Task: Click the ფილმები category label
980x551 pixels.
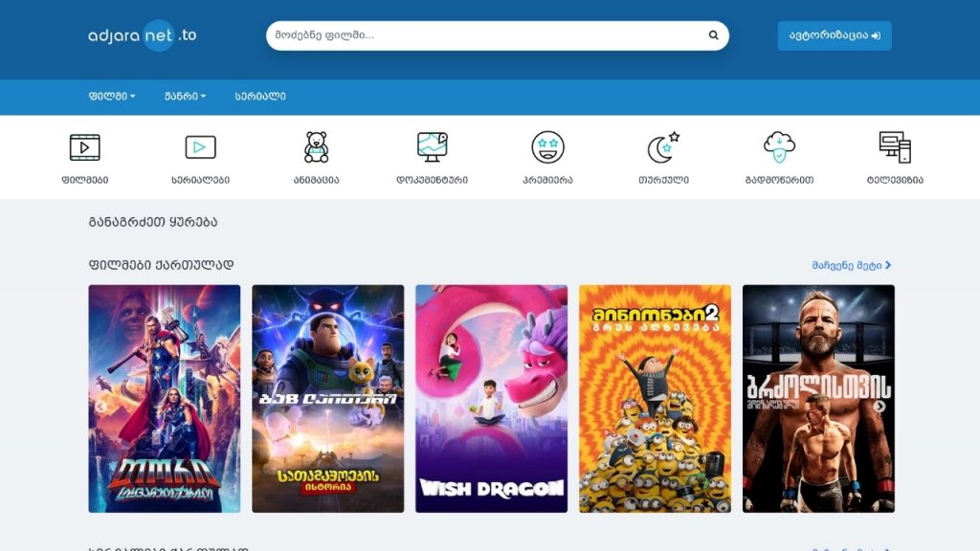Action: pyautogui.click(x=85, y=180)
